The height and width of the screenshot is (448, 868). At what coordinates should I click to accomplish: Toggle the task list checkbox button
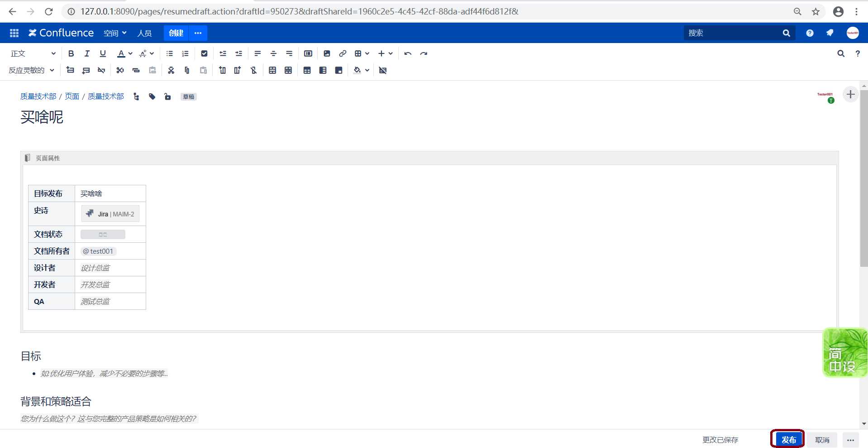[204, 53]
